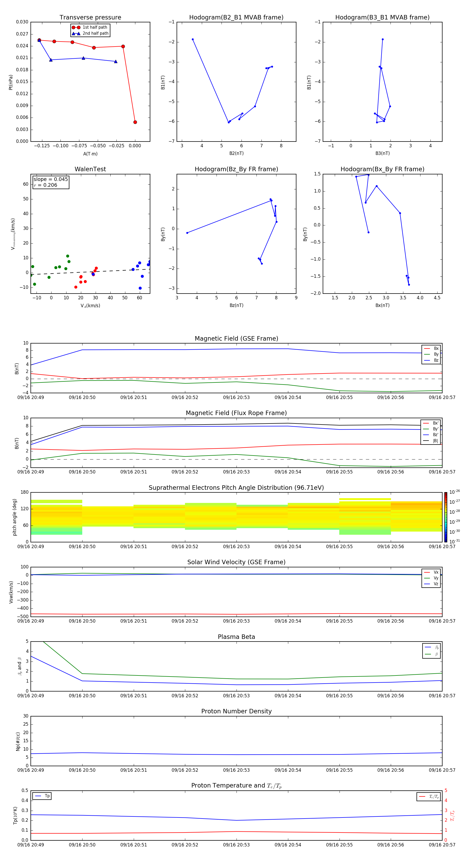This screenshot has width=473, height=868.
Task: Click the Plasma Beta legend box
Action: click(431, 651)
